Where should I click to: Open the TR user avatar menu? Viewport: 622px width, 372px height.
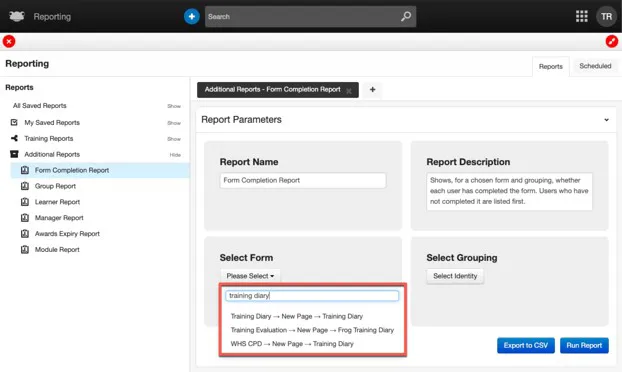[x=606, y=16]
